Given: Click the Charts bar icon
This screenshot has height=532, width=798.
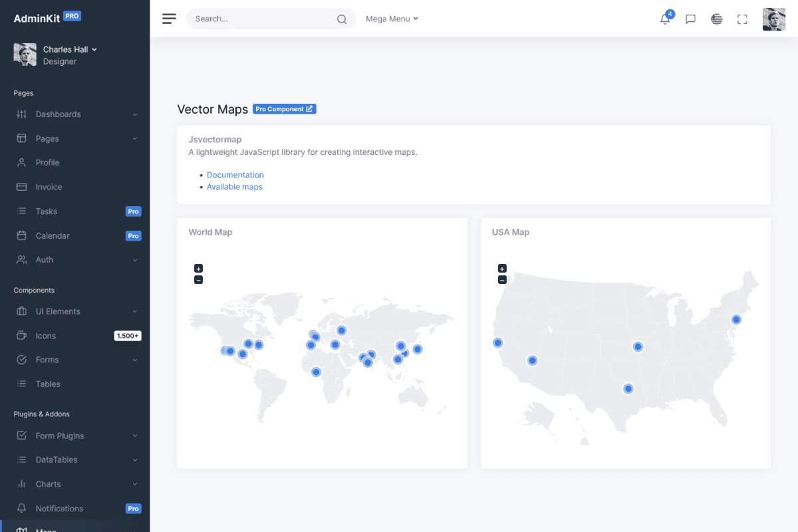Looking at the screenshot, I should (21, 484).
